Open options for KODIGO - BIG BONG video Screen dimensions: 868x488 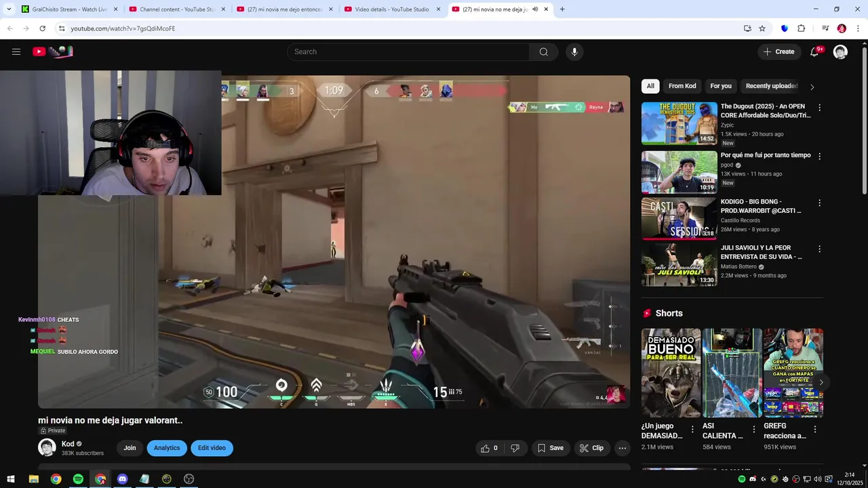point(819,203)
